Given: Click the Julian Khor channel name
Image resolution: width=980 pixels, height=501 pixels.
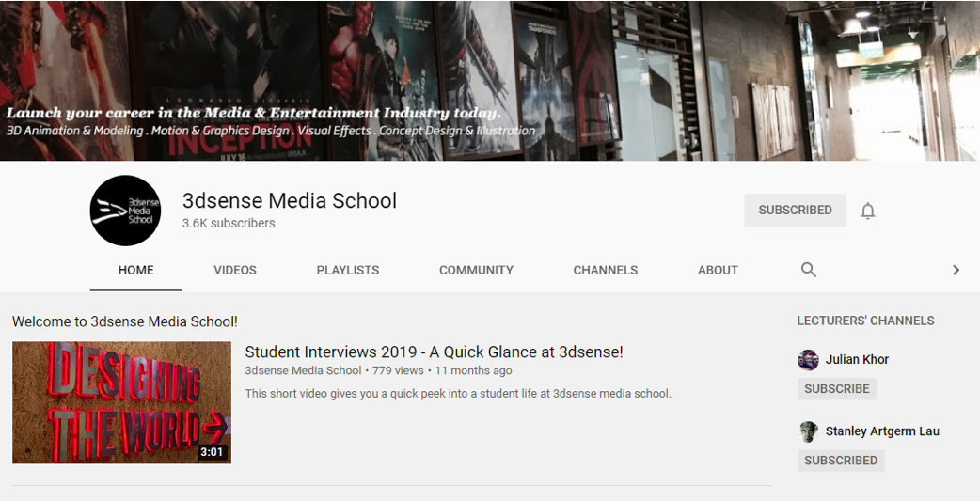Looking at the screenshot, I should (x=857, y=360).
